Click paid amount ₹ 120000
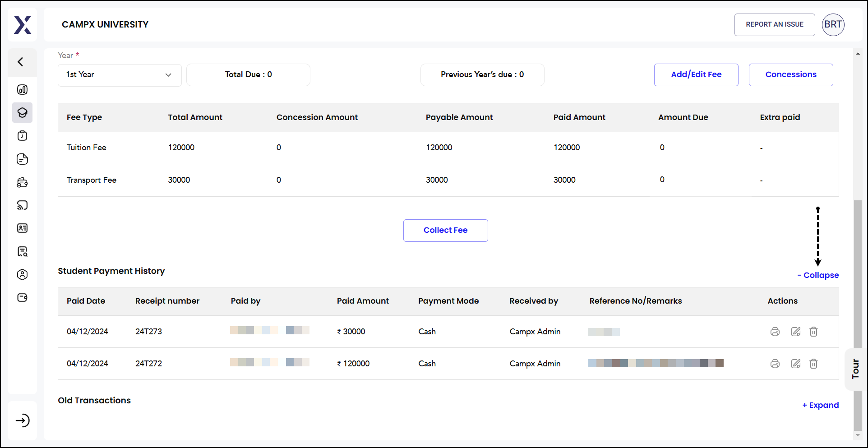 coord(353,364)
